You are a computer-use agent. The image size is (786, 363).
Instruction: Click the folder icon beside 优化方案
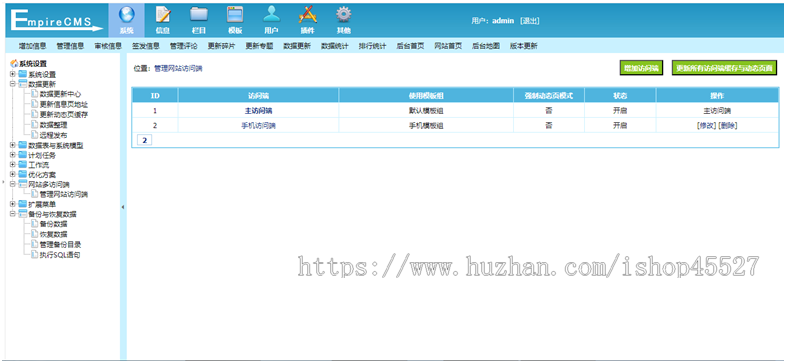pos(23,174)
